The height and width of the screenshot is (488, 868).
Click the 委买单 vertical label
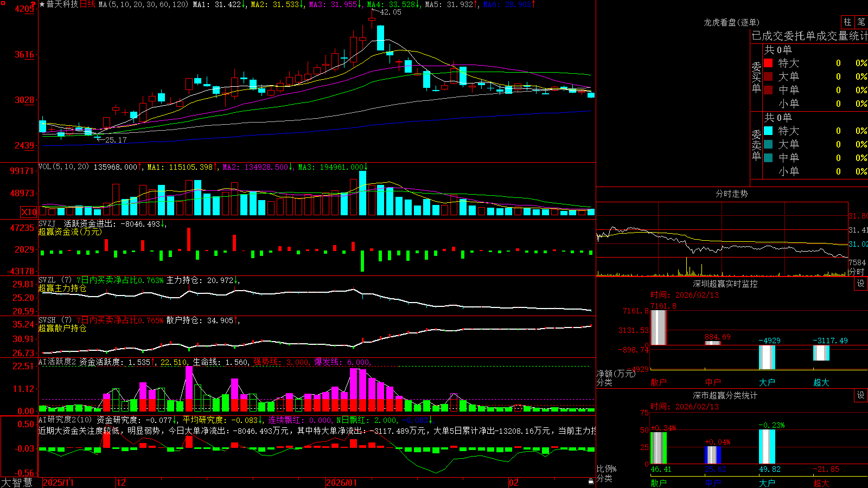coord(756,77)
